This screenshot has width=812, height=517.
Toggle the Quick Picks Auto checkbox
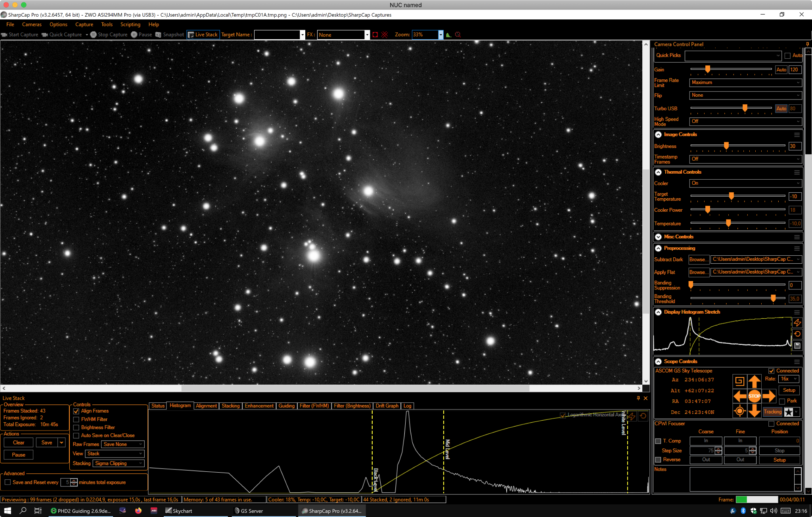point(787,56)
